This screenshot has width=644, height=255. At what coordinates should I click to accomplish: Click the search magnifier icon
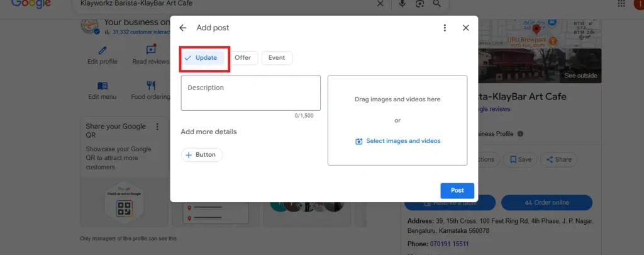[436, 4]
